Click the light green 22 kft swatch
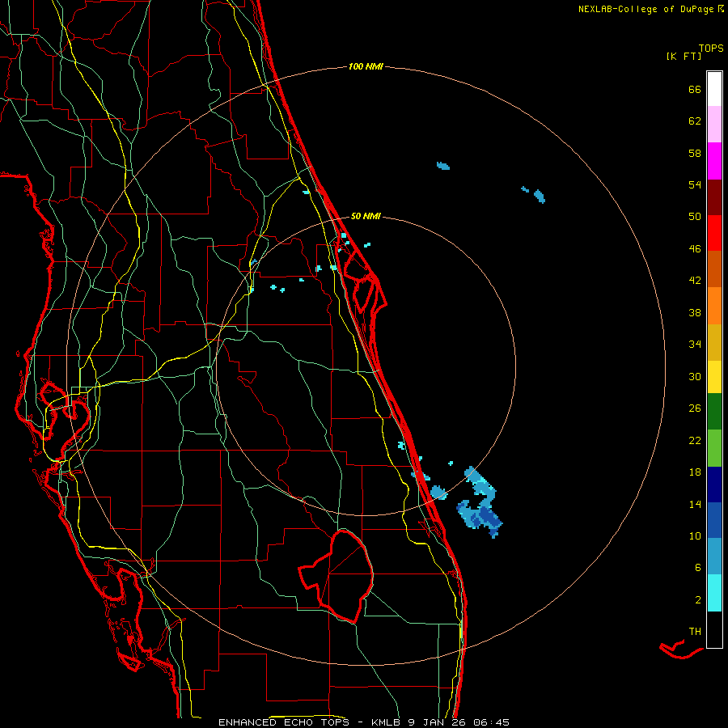The height and width of the screenshot is (728, 728). 714,448
